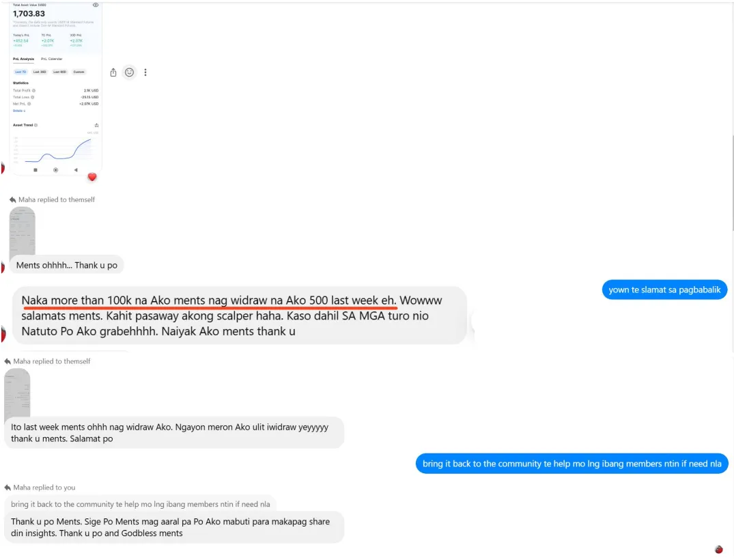
Task: Click the reply arrow icon above 'Ments ohhhh'
Action: point(13,200)
